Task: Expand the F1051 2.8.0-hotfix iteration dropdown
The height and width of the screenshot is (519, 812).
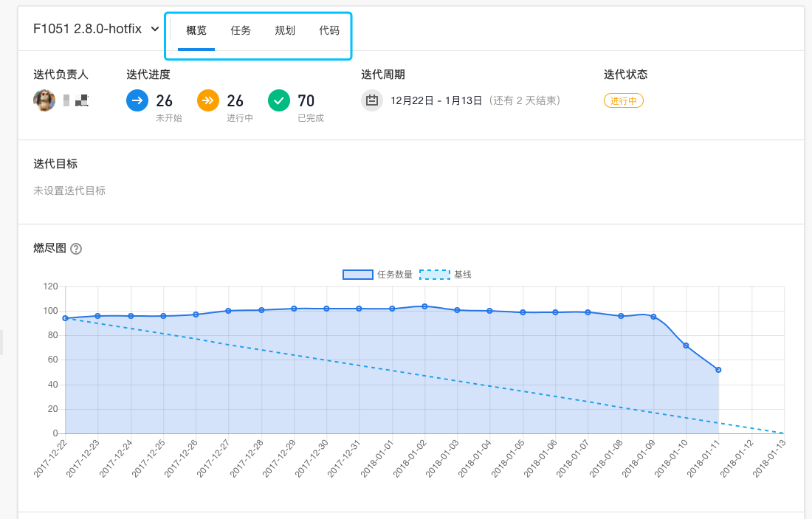Action: click(154, 30)
